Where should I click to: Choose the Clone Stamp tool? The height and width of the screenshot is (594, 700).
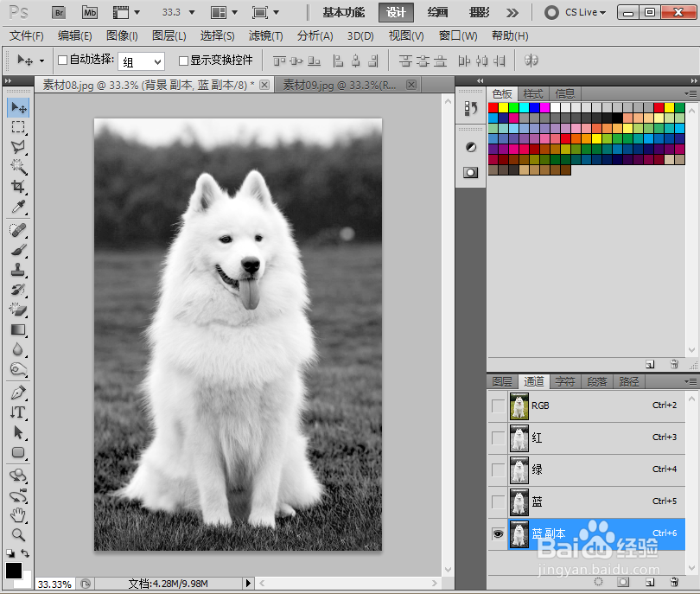pyautogui.click(x=18, y=271)
